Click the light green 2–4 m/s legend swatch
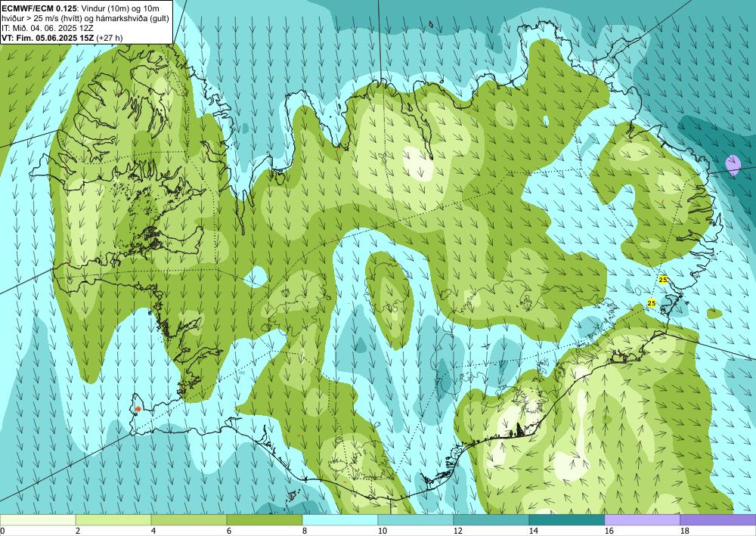This screenshot has width=756, height=536. 113,520
